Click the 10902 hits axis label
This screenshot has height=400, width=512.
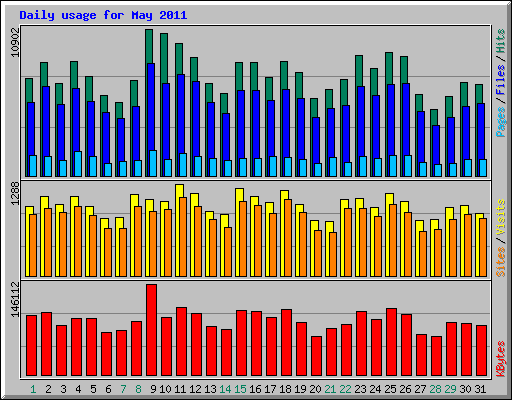coord(15,42)
